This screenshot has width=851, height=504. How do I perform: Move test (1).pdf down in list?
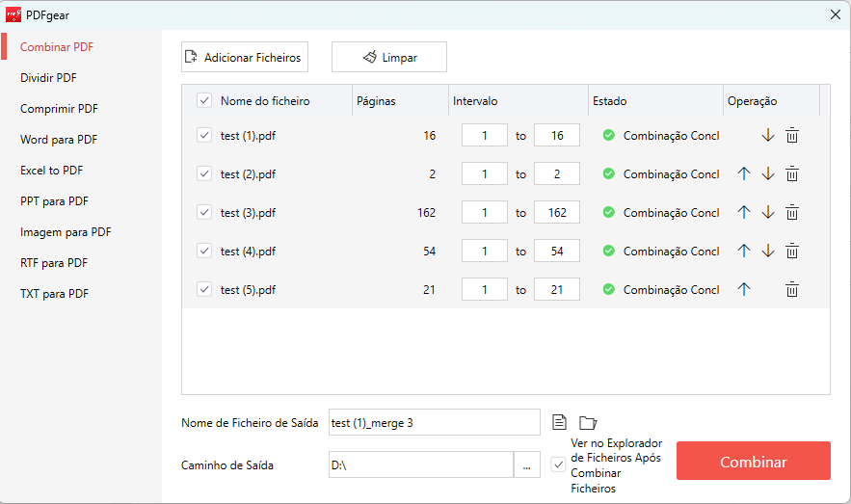767,136
